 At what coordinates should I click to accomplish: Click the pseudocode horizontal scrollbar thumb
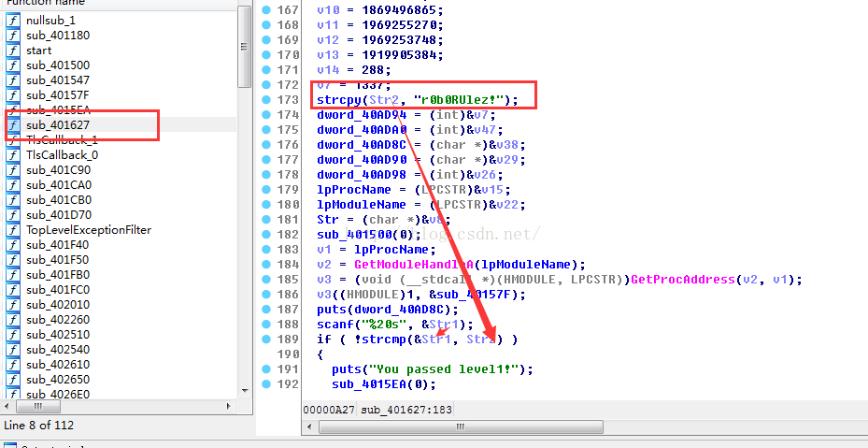tap(461, 427)
